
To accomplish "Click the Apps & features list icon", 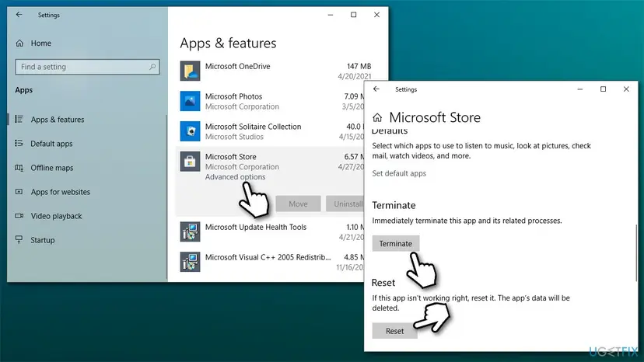I will coord(19,119).
